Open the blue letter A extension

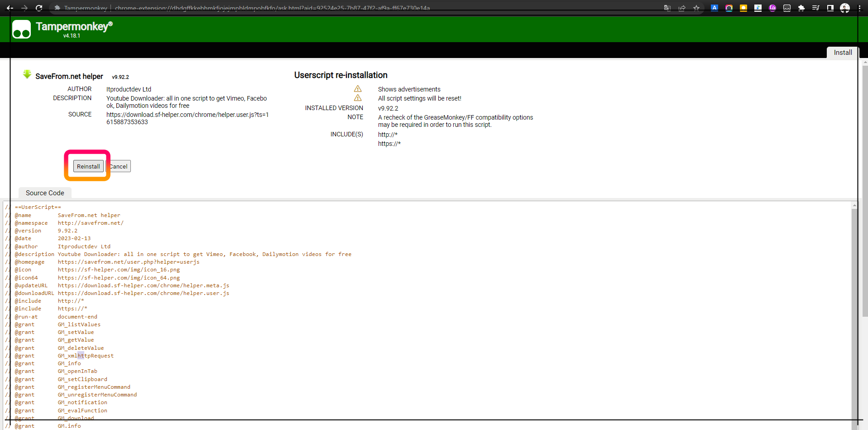(x=715, y=8)
